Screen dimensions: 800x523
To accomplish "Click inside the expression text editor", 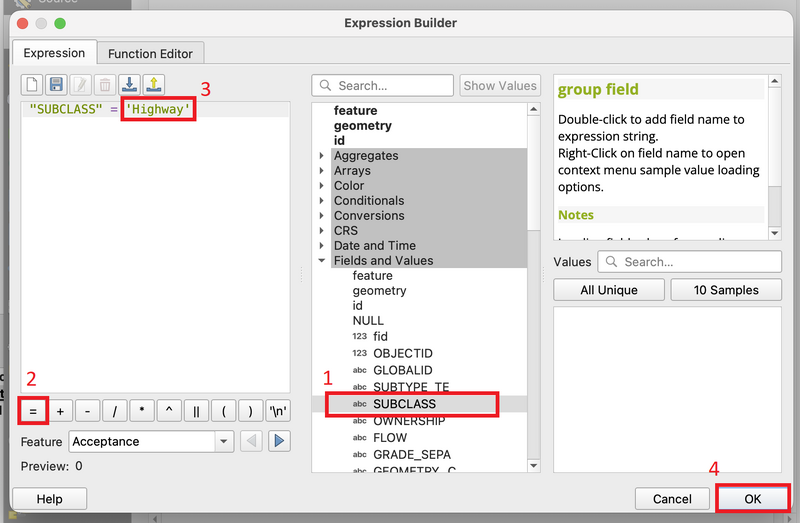I will (x=156, y=247).
